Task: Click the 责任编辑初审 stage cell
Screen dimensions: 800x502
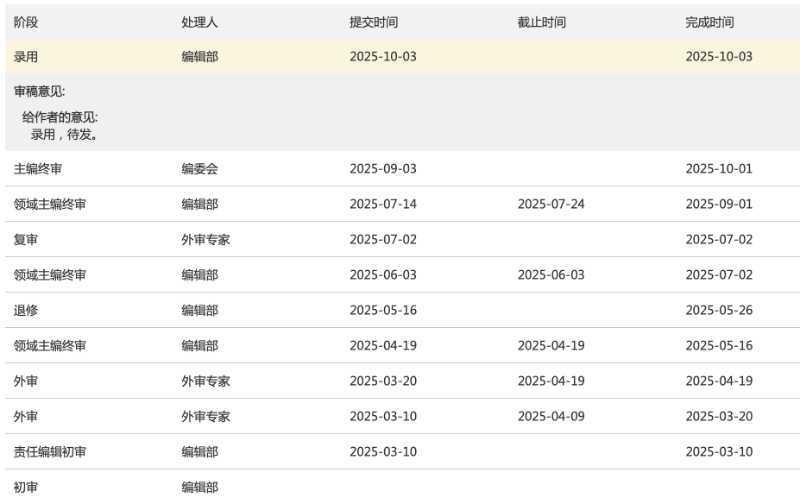Action: 50,452
